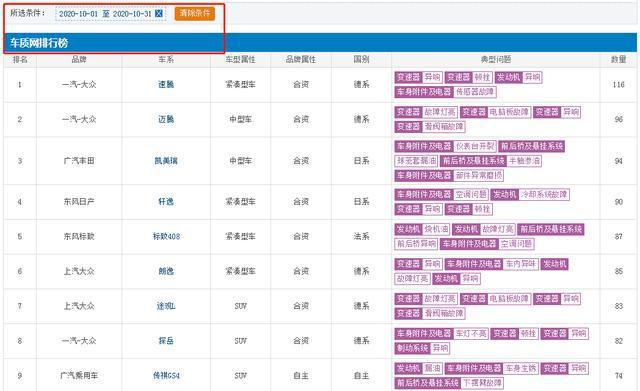Click the 自主 brand attribute cell for 传祺GS4
The height and width of the screenshot is (391, 640).
pos(301,375)
